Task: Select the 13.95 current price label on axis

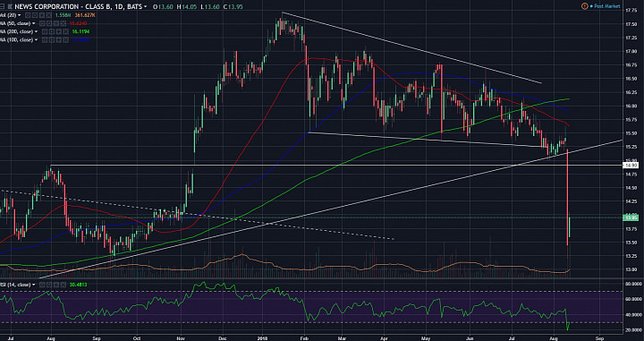Action: coord(630,217)
